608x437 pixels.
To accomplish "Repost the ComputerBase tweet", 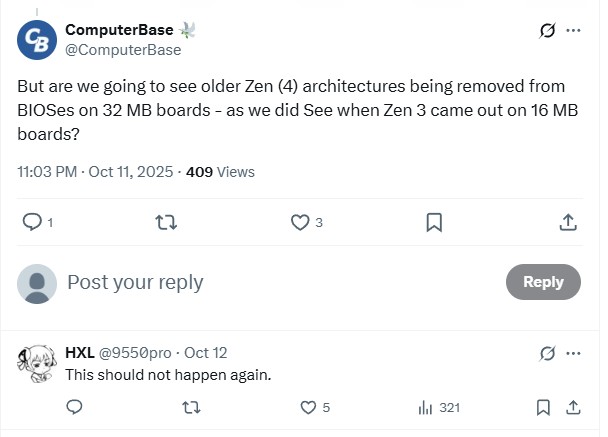I will tap(167, 222).
